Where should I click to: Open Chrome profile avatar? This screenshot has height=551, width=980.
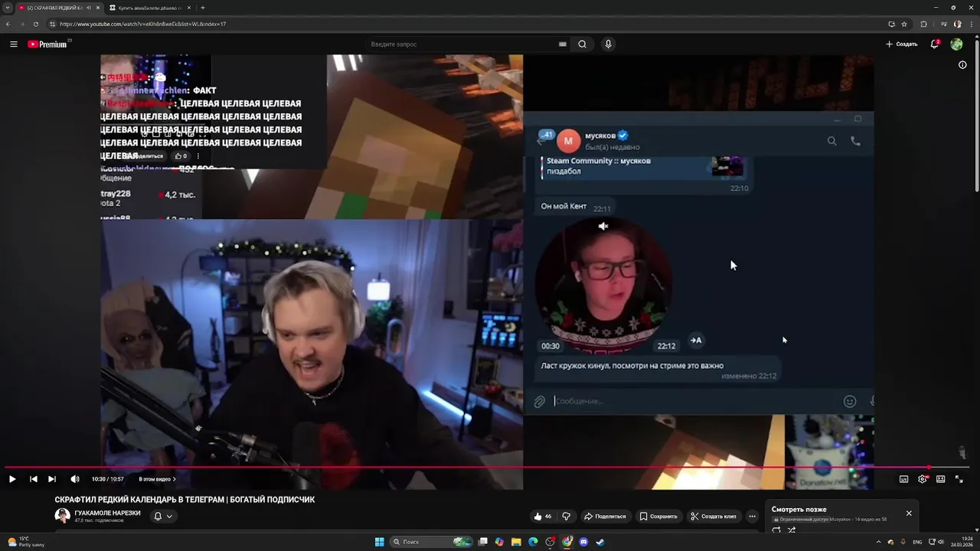(958, 24)
